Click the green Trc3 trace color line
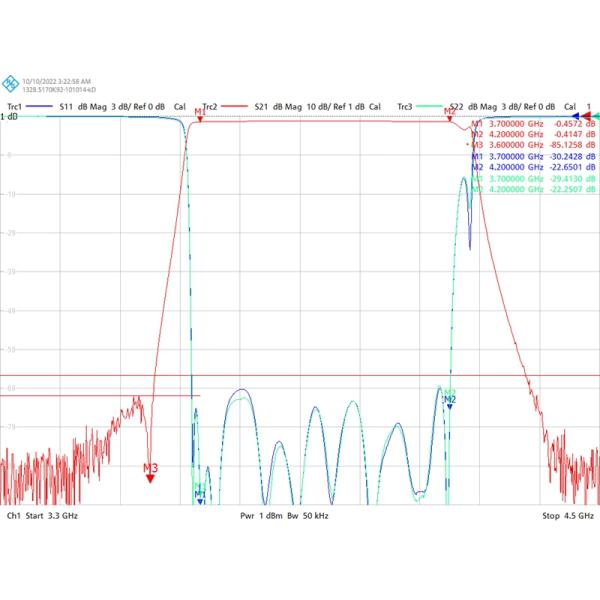The height and width of the screenshot is (600, 600). [431, 106]
